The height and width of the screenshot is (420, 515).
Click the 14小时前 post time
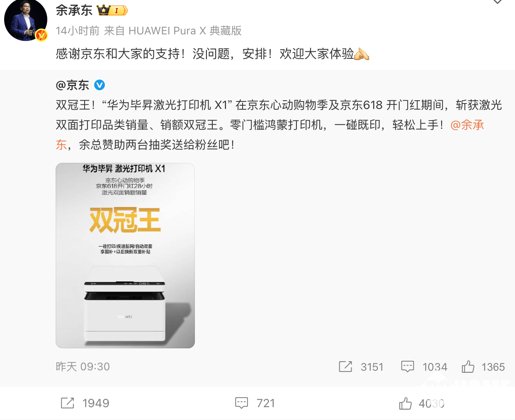[78, 31]
